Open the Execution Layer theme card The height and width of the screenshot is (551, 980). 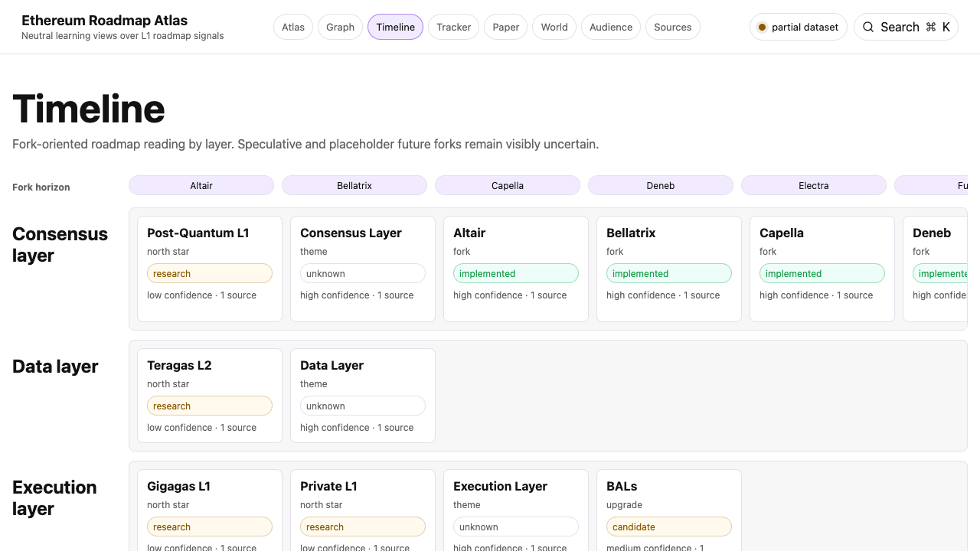pos(516,510)
